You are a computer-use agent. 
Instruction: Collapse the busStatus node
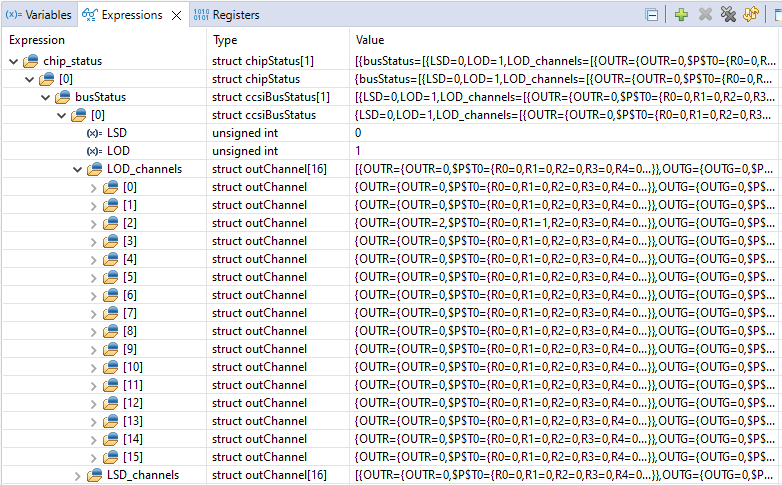(x=46, y=97)
